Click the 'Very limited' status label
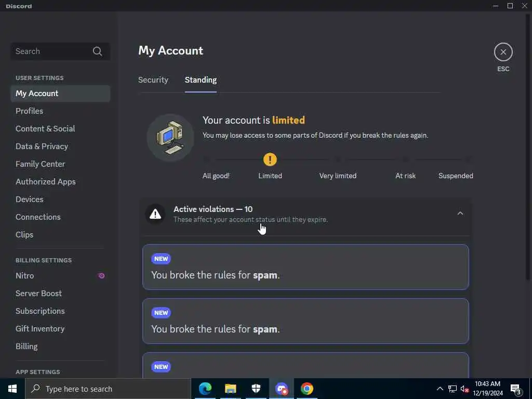532x399 pixels. (338, 176)
